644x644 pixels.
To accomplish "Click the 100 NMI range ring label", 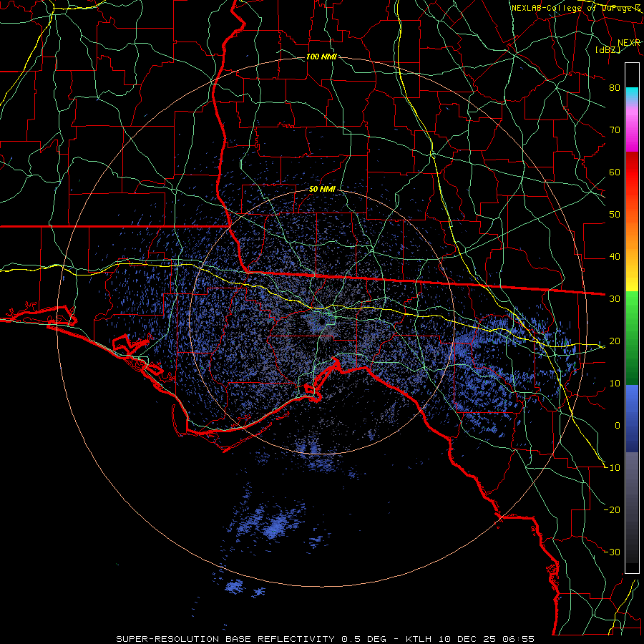I will 321,57.
